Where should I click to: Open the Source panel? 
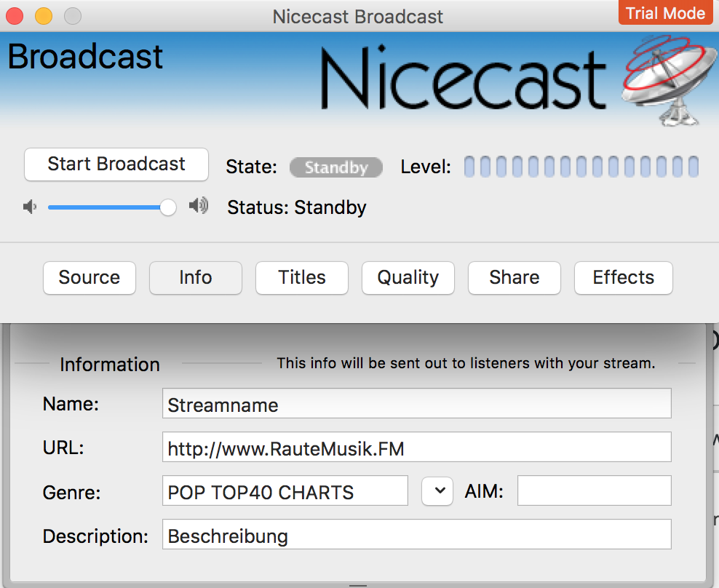(90, 277)
